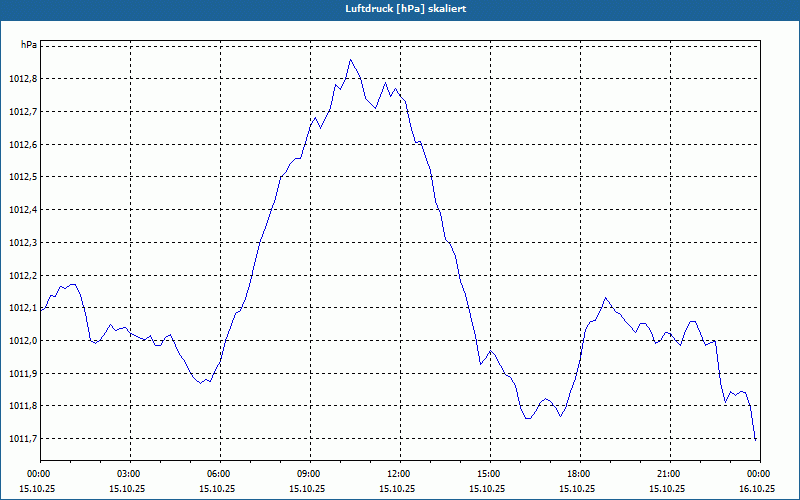Select the 1012,4 y-axis value
800x500 pixels.
coord(23,210)
